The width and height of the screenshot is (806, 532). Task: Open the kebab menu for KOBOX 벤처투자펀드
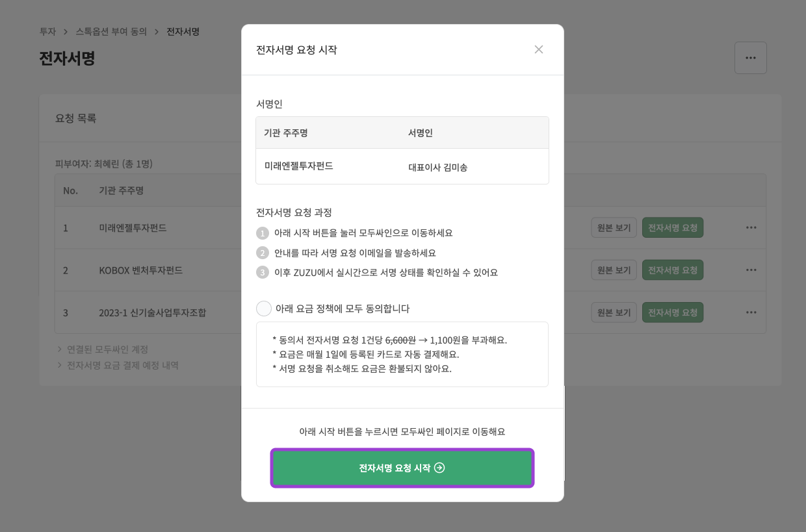[751, 270]
